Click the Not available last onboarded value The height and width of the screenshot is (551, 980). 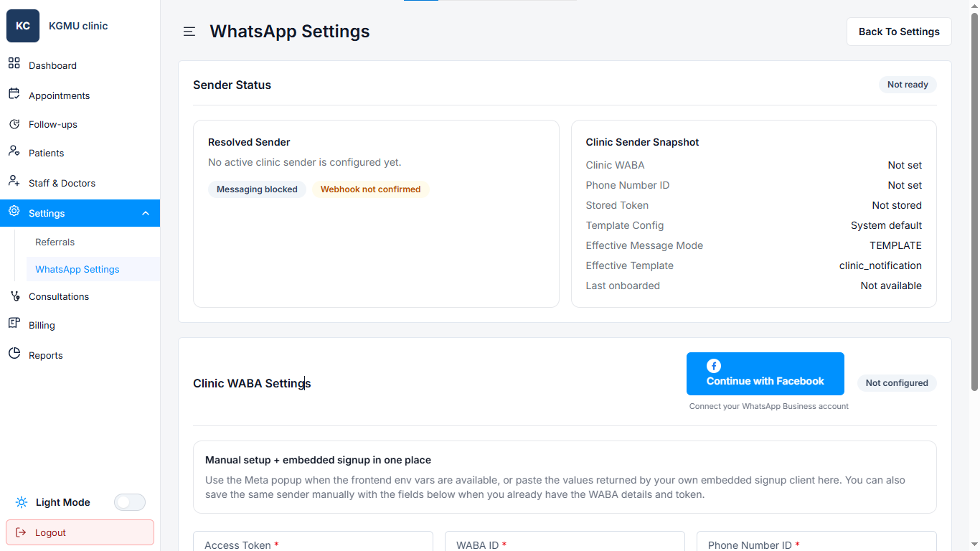click(891, 286)
